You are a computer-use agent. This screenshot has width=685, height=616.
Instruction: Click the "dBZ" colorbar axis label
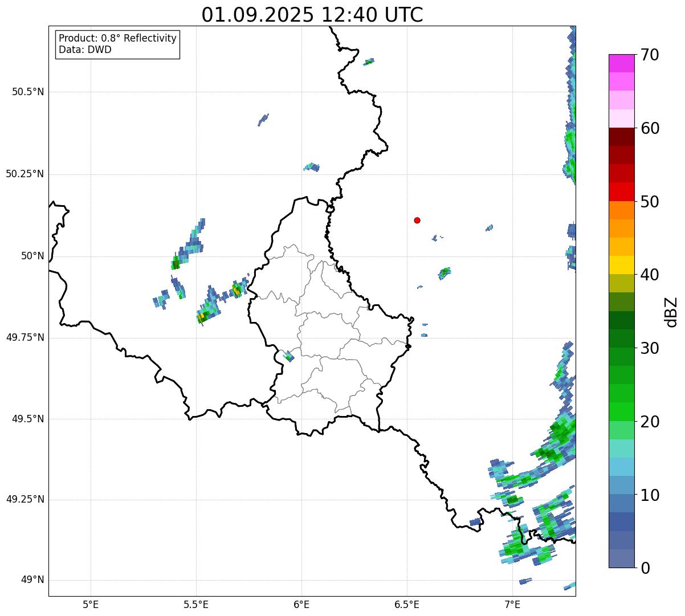[x=671, y=312]
